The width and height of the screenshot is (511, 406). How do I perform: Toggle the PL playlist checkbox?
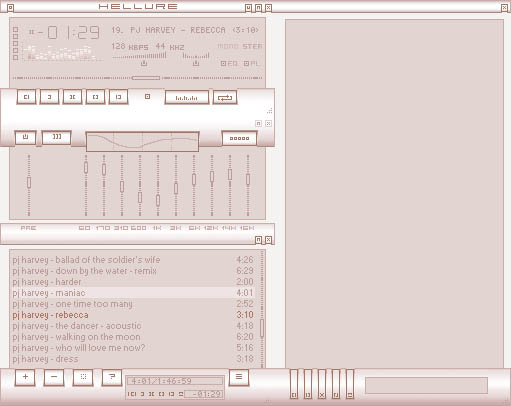point(246,63)
